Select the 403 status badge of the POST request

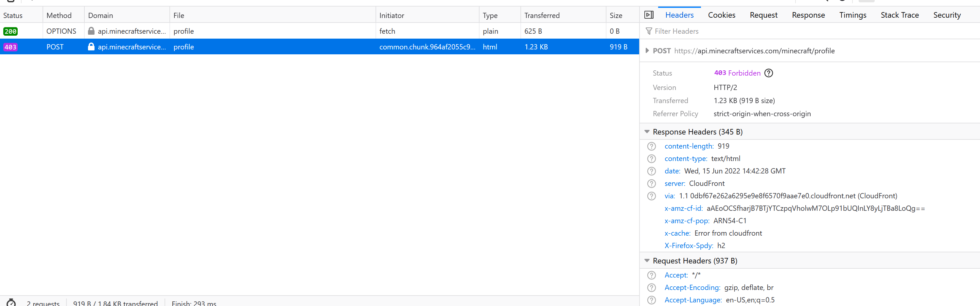click(x=10, y=47)
